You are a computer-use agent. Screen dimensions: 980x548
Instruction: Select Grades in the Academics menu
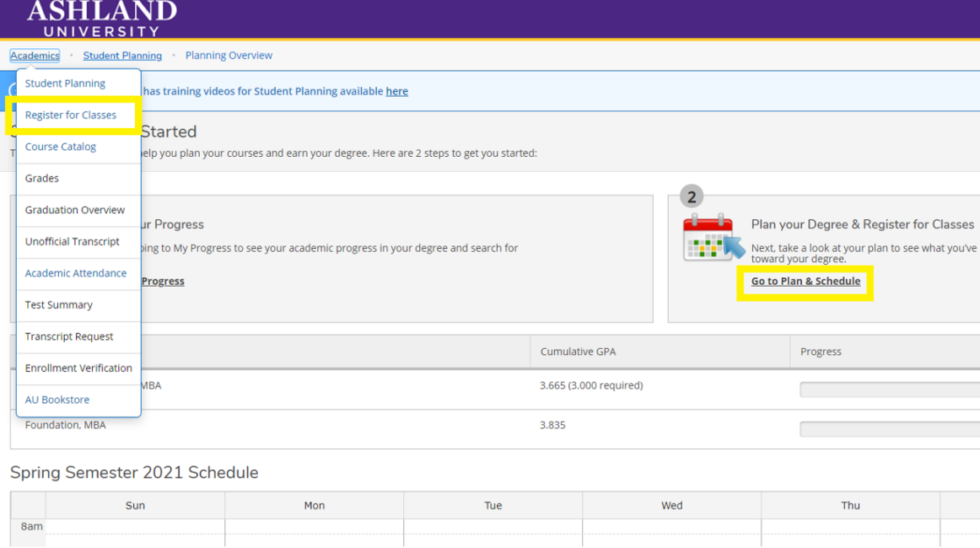[42, 179]
